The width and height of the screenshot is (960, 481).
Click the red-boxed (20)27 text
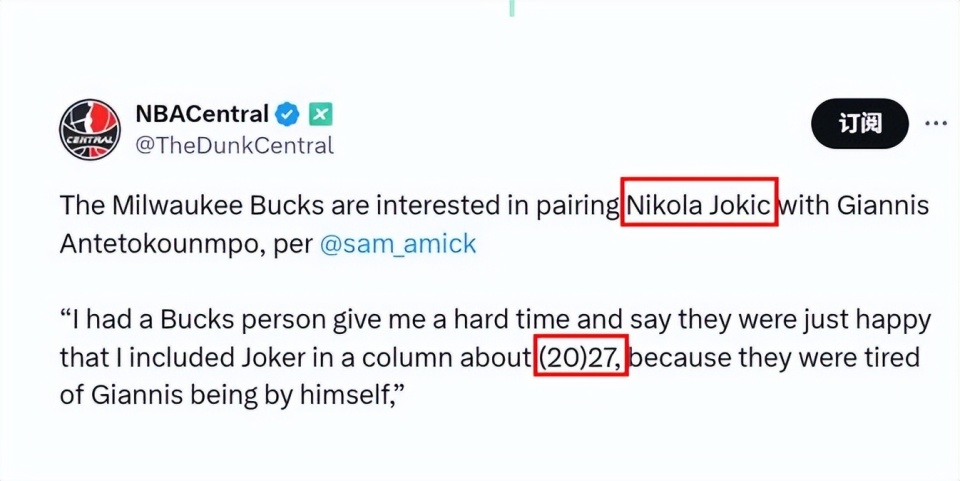point(581,358)
